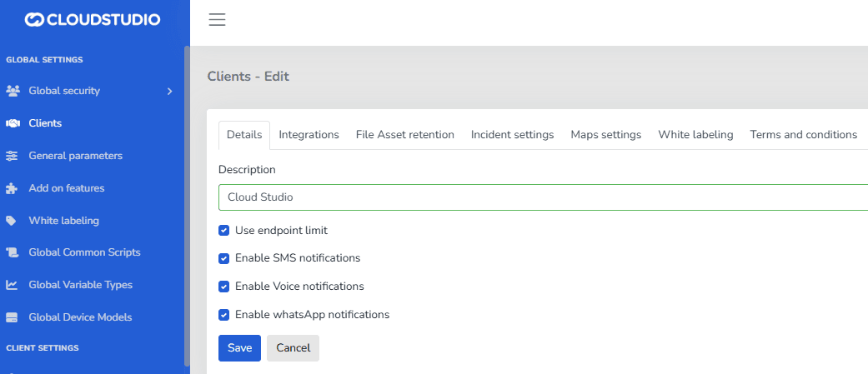Click the Add on features puzzle icon
This screenshot has width=868, height=374.
(12, 188)
